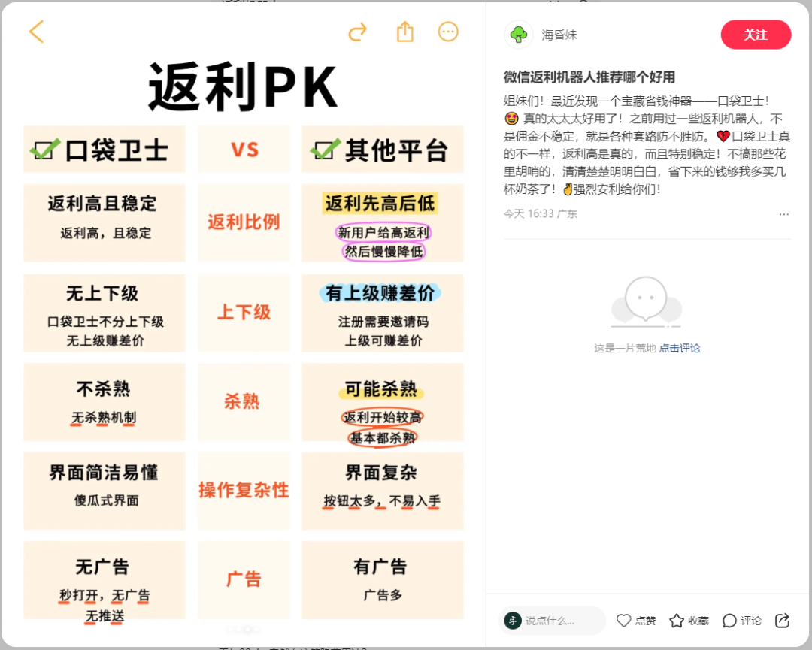
Task: Share the post via bottom-right icon
Action: click(782, 621)
